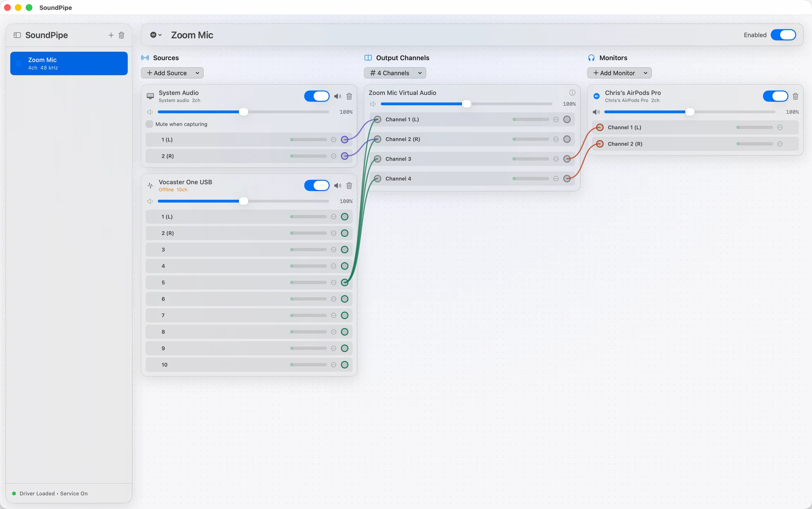The image size is (812, 509).
Task: Click AirPods Channel 2 (R) input connector
Action: click(600, 144)
